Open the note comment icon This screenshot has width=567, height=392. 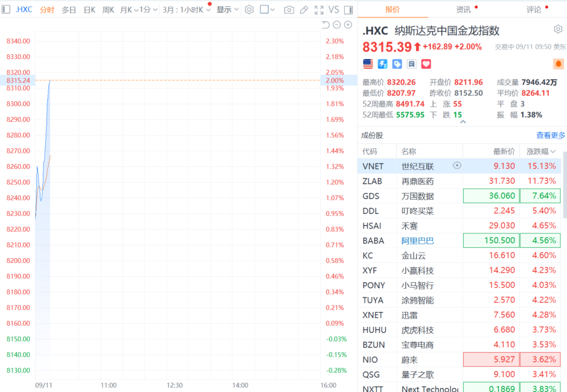coord(411,64)
